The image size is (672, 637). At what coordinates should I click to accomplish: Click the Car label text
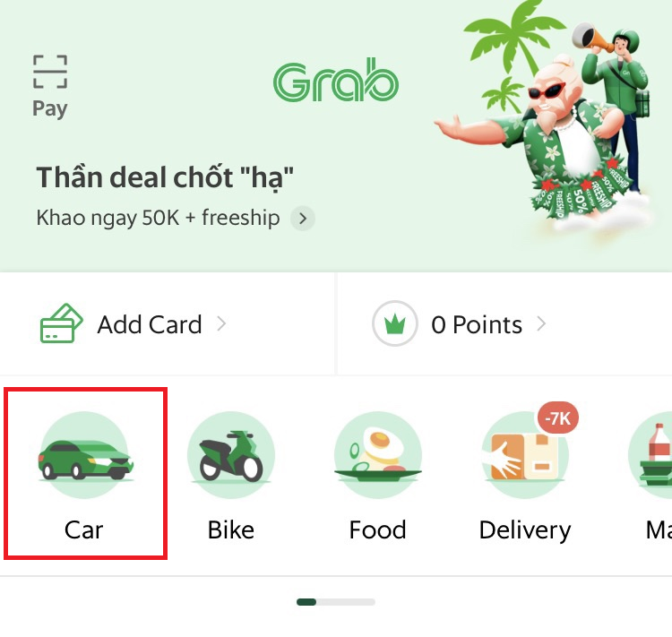[x=83, y=529]
